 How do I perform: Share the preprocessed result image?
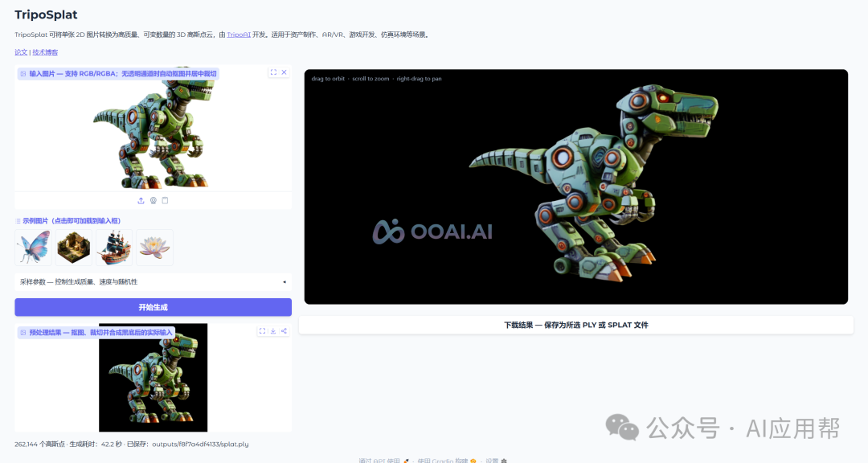[284, 331]
